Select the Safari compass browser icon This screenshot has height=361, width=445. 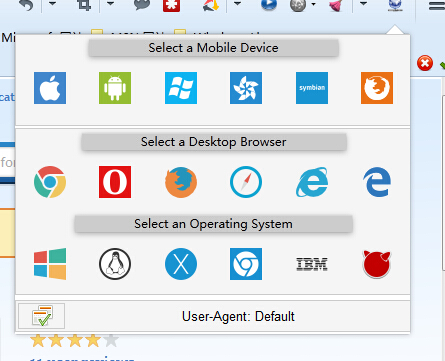(246, 182)
